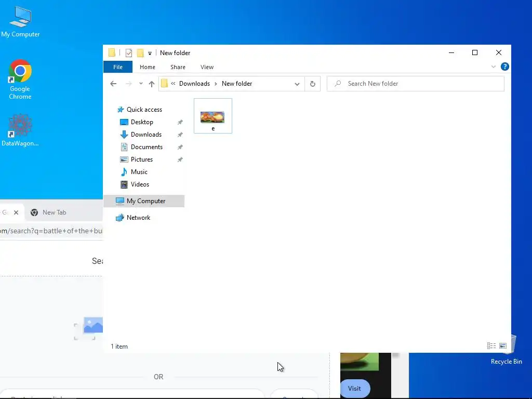The height and width of the screenshot is (399, 532).
Task: Unpin Desktop using its pin icon
Action: (180, 122)
